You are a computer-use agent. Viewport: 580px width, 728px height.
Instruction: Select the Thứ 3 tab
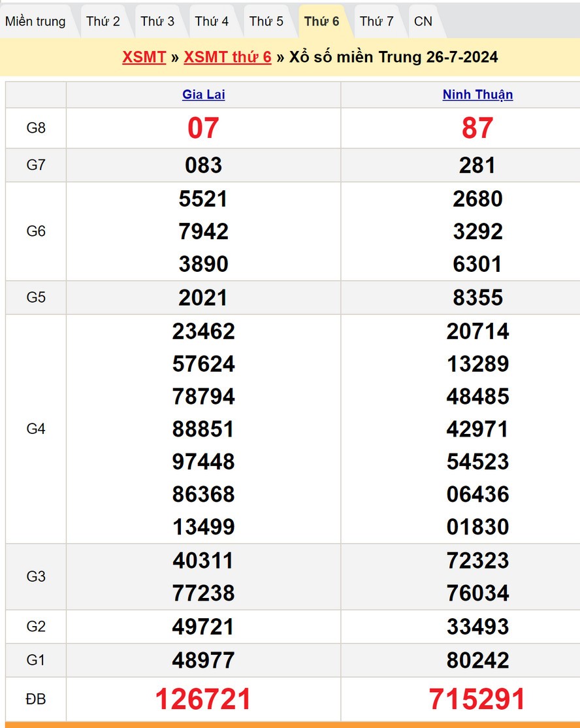pos(157,22)
